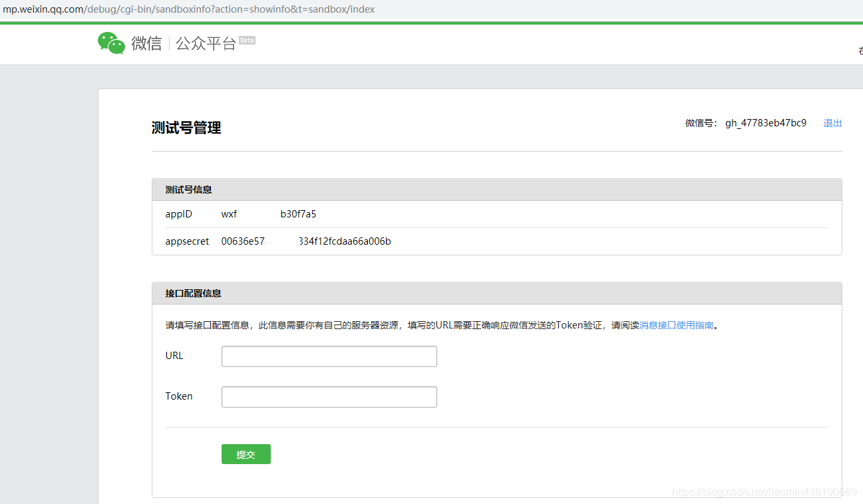Click the 测试号管理 page heading
This screenshot has height=504, width=863.
click(x=186, y=128)
